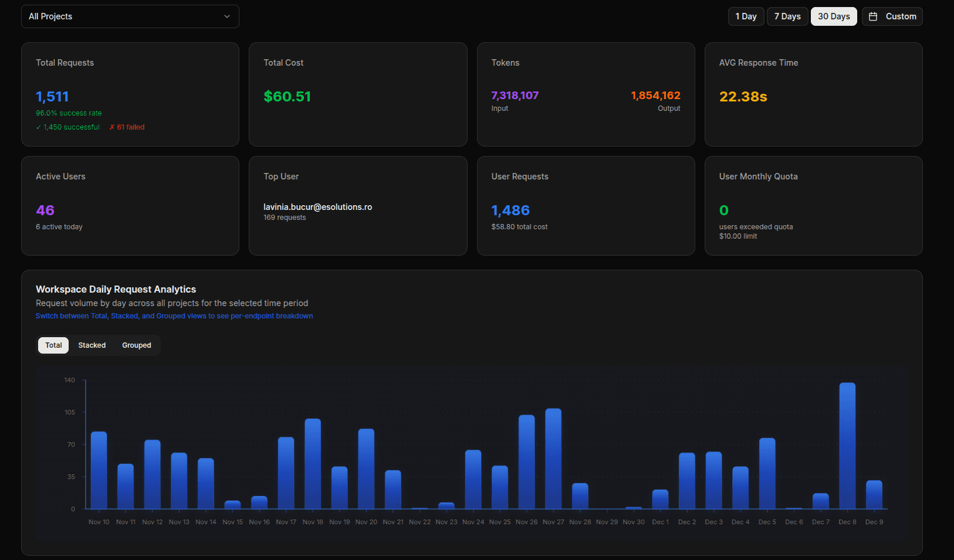Click the User Monthly Quota card
Screen dimensions: 954x560
[813, 205]
